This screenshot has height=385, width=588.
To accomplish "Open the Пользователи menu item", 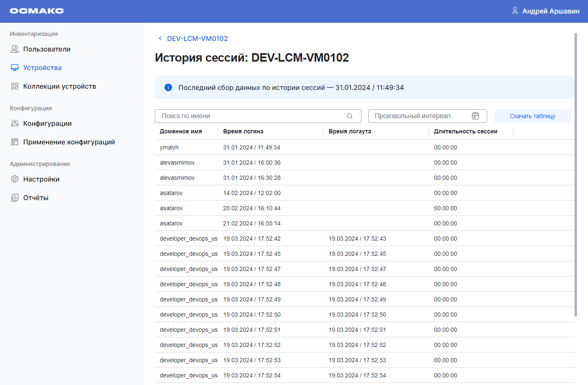I will point(47,49).
